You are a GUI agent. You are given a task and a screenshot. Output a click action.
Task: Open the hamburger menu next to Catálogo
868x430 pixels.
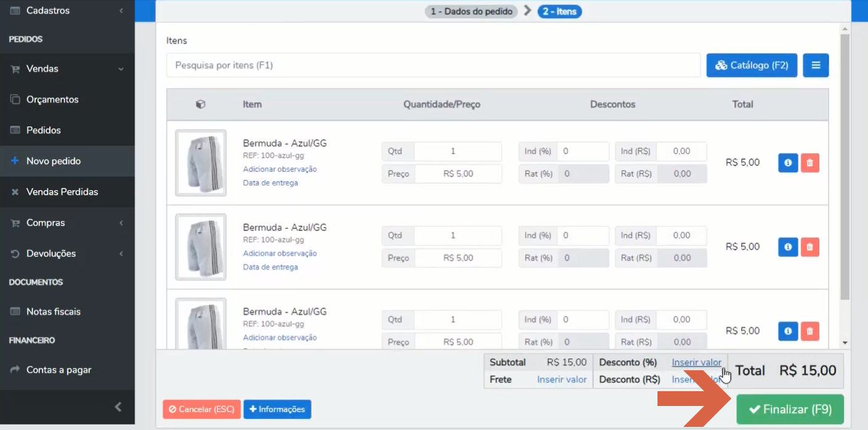tap(816, 65)
